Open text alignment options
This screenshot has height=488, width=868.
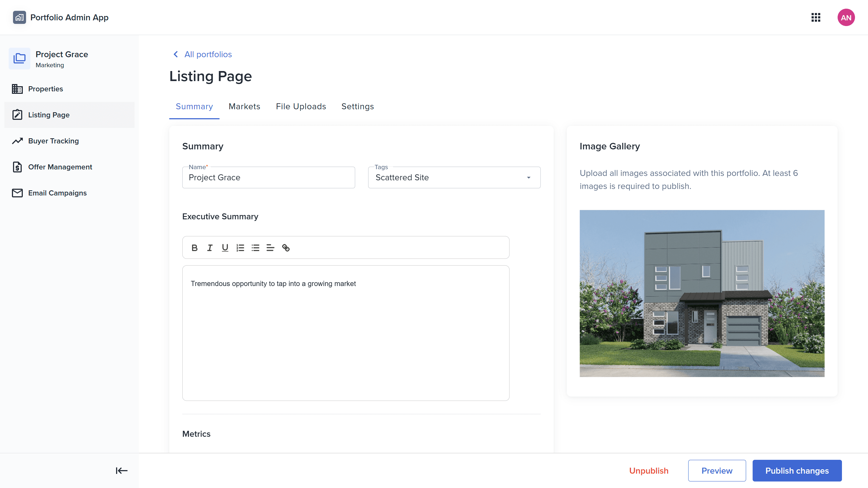click(x=271, y=248)
